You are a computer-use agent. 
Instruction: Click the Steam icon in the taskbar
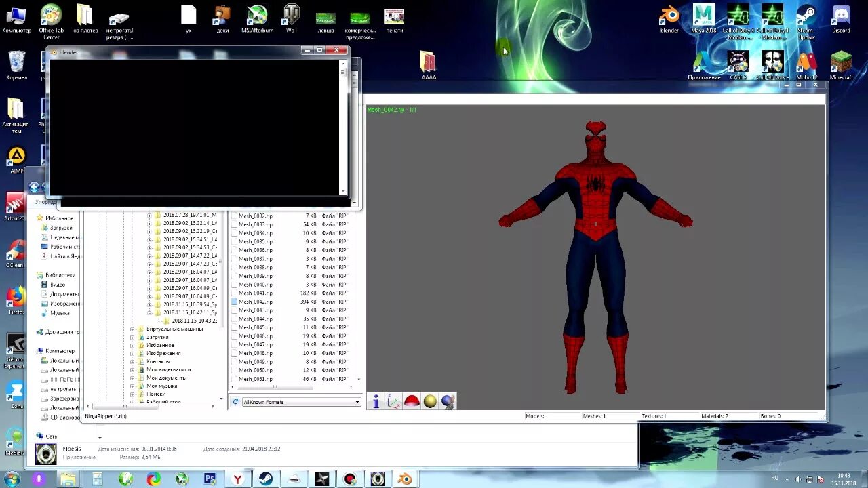(x=265, y=479)
